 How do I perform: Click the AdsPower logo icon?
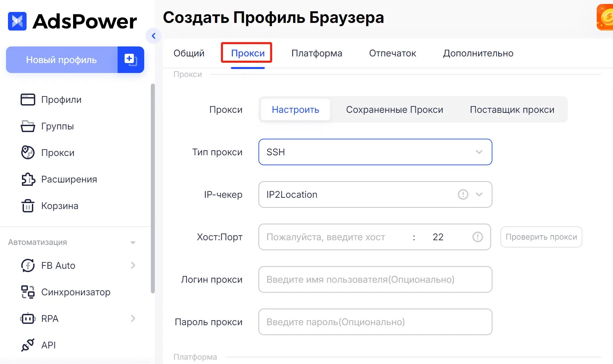(17, 21)
